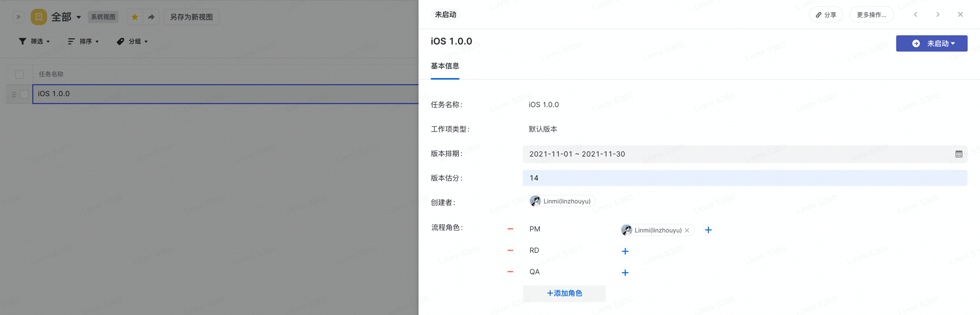Click the 分享 share button
This screenshot has width=980, height=315.
[826, 15]
